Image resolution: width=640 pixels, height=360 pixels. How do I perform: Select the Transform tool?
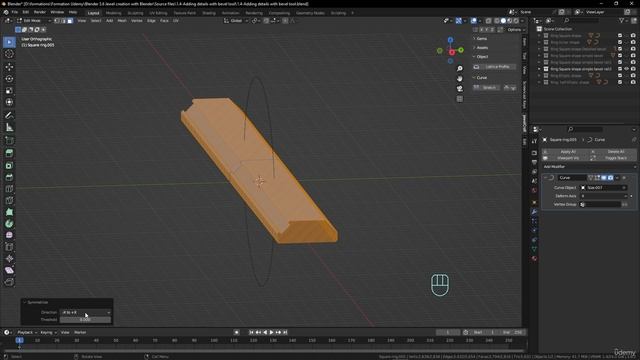[x=9, y=102]
